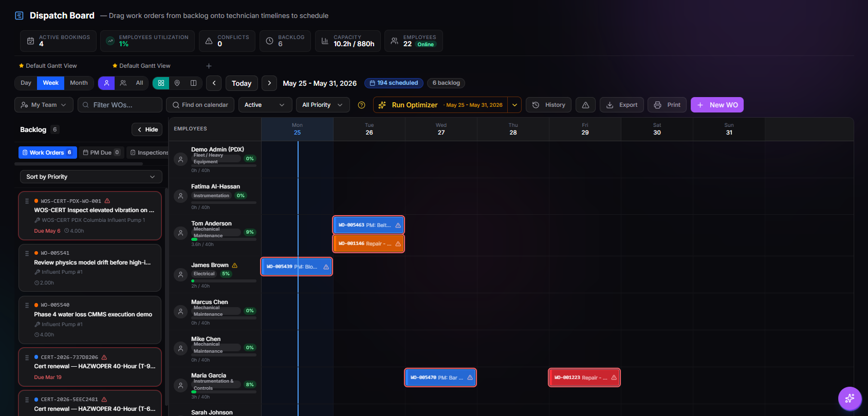Select the single-person employee view icon
Image resolution: width=868 pixels, height=416 pixels.
coord(106,83)
